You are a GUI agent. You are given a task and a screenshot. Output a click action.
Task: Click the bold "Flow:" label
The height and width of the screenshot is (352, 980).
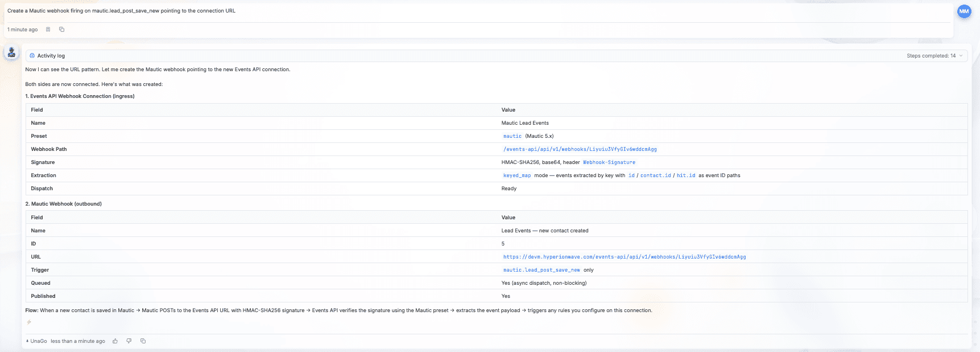[x=32, y=310]
